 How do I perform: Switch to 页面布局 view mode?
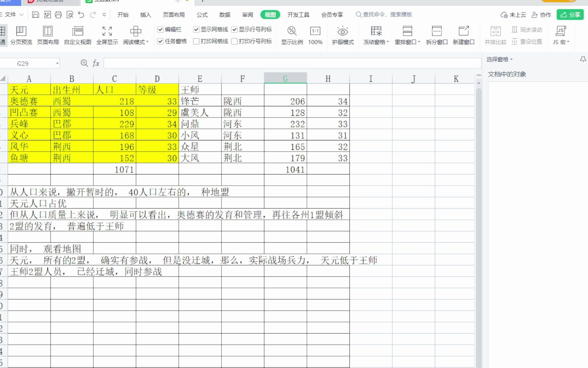(x=48, y=35)
